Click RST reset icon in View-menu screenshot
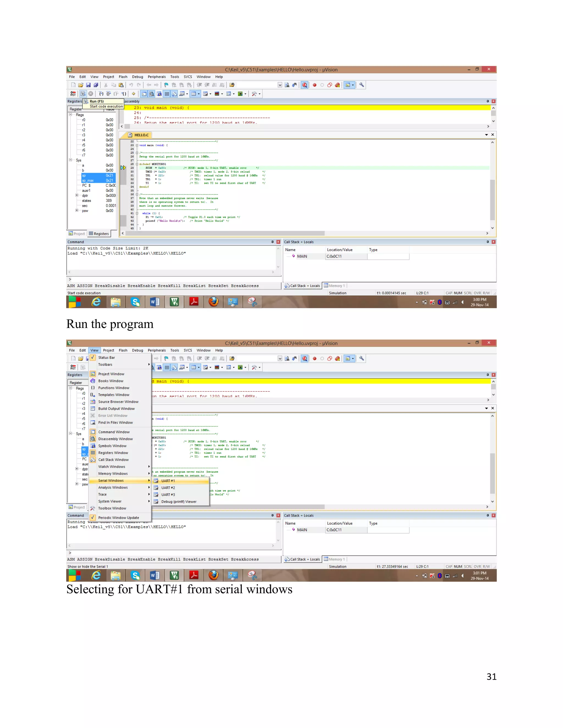563x728 pixels. (x=73, y=367)
